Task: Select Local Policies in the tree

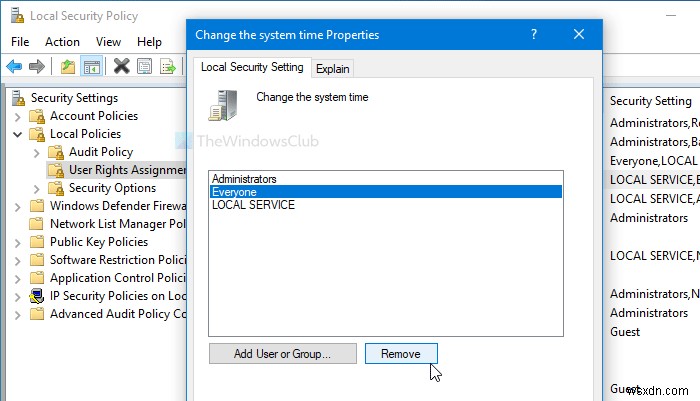Action: (x=85, y=134)
